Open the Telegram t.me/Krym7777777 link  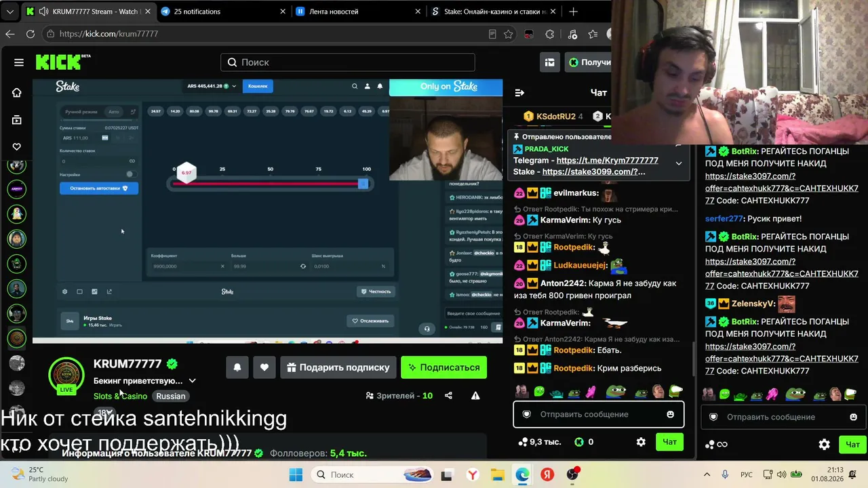607,161
